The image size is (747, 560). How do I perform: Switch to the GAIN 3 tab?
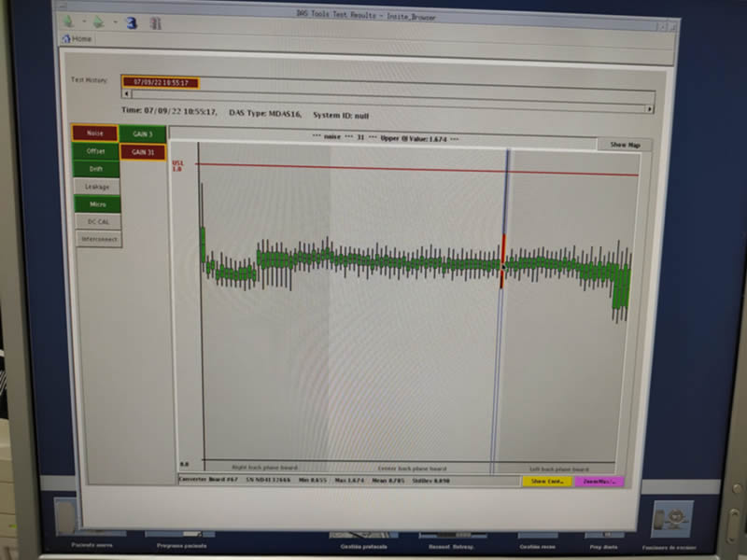pos(143,134)
